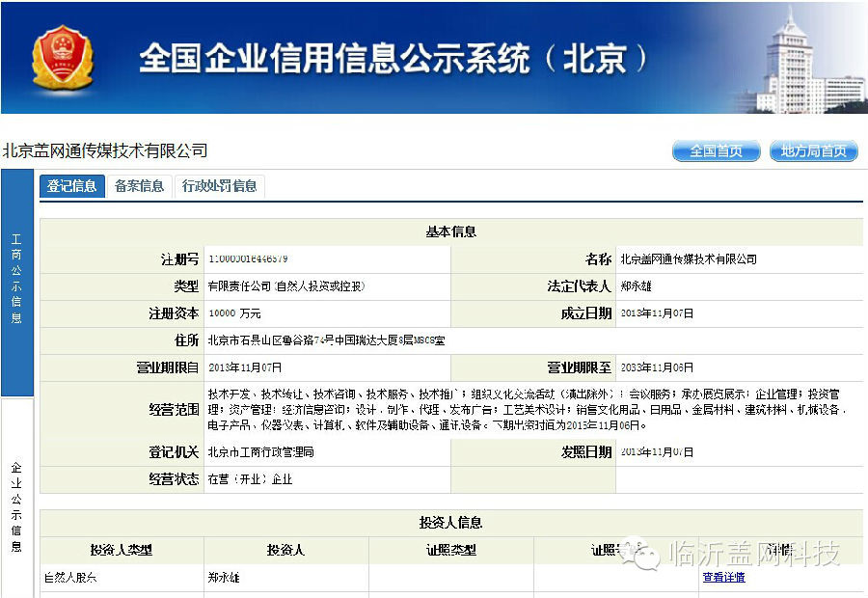Click the 经营状态 value 在营(开业)企业
This screenshot has height=598, width=868.
tap(250, 479)
